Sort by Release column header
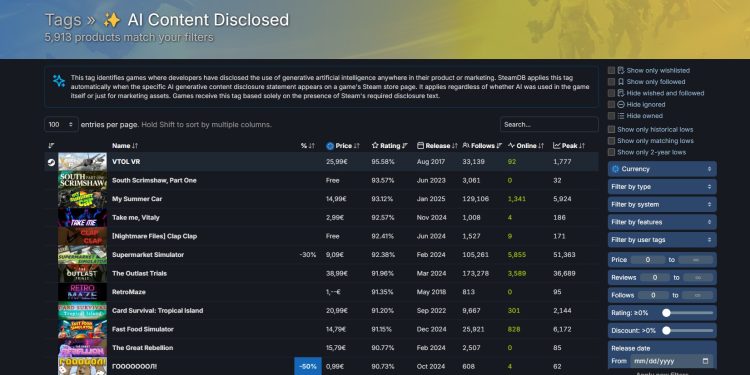 point(437,146)
